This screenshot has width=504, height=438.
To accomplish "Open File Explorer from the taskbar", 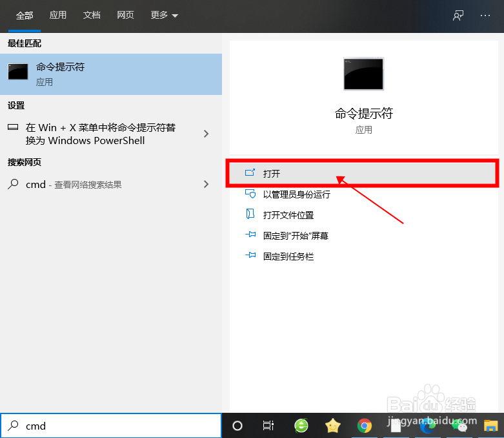I will pyautogui.click(x=491, y=426).
